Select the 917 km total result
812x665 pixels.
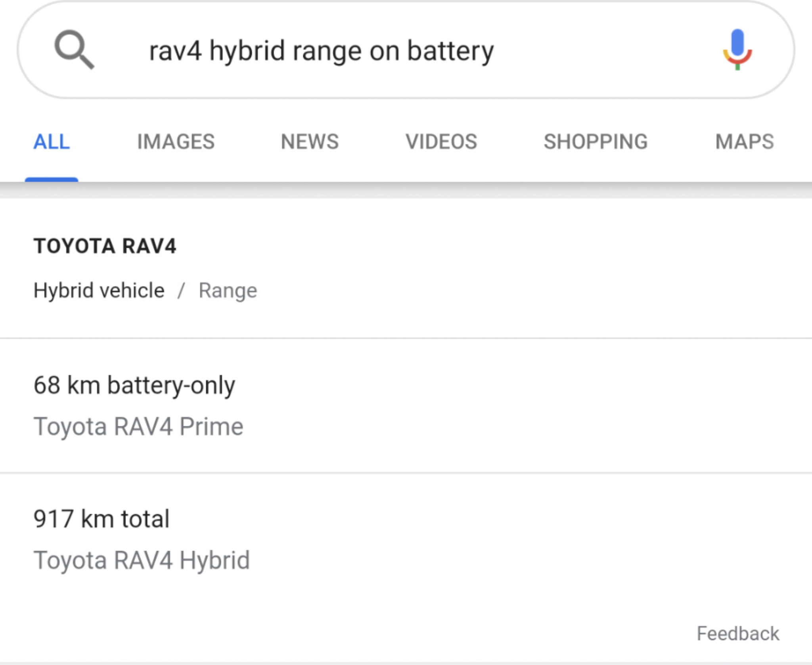click(x=101, y=519)
